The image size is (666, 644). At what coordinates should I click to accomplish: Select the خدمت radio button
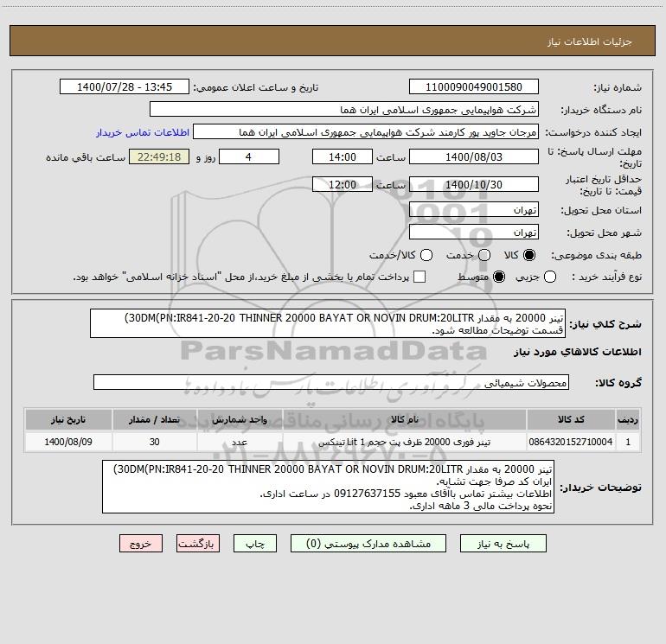coord(484,255)
